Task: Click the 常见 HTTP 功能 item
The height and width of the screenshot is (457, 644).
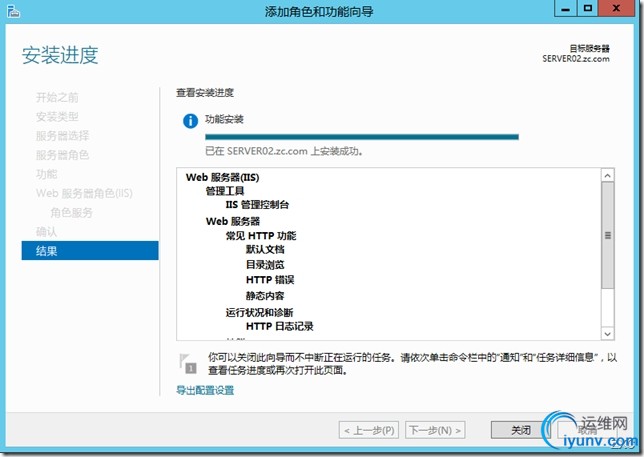Action: tap(261, 236)
